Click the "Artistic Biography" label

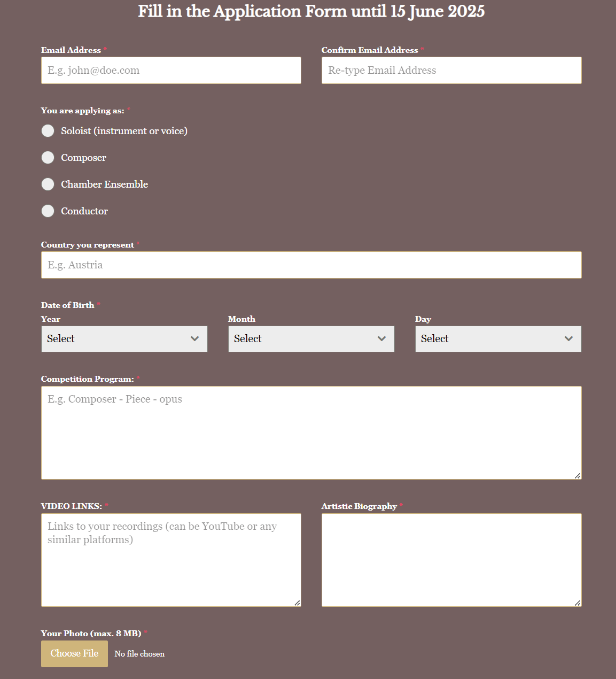tap(359, 506)
